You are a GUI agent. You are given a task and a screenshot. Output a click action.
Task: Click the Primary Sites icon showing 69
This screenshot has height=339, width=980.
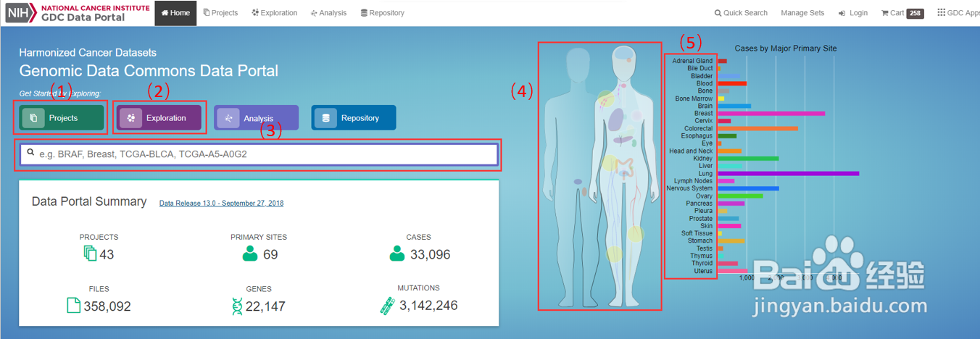point(250,254)
